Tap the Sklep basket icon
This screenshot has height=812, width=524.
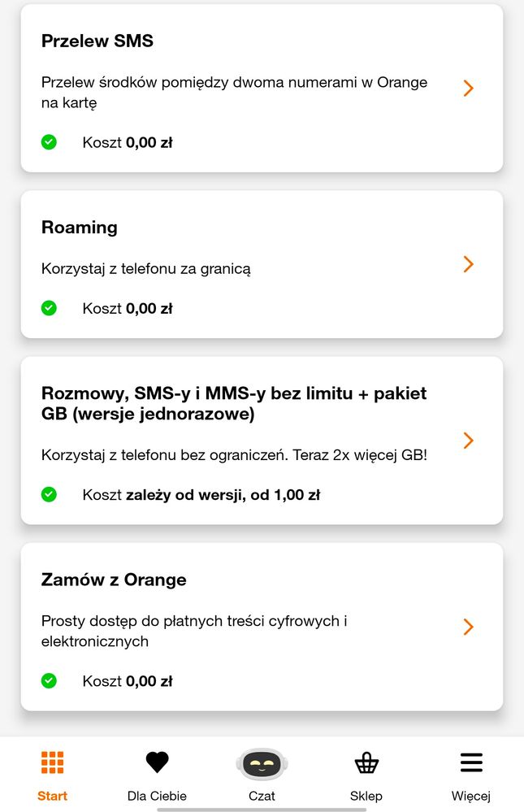click(366, 762)
